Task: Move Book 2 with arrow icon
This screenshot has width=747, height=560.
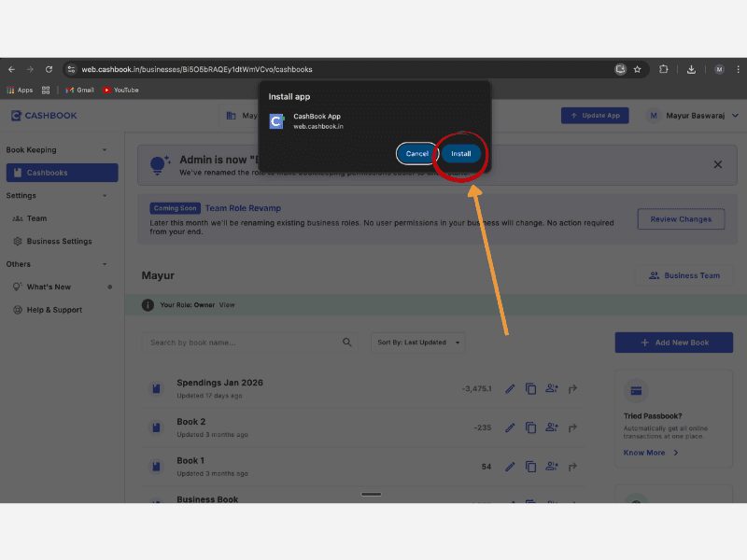Action: [x=572, y=428]
